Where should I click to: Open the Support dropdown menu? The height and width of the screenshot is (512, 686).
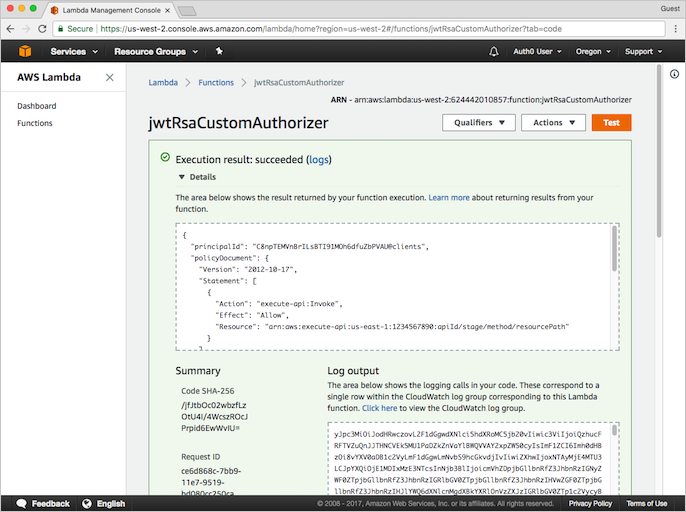[x=644, y=52]
